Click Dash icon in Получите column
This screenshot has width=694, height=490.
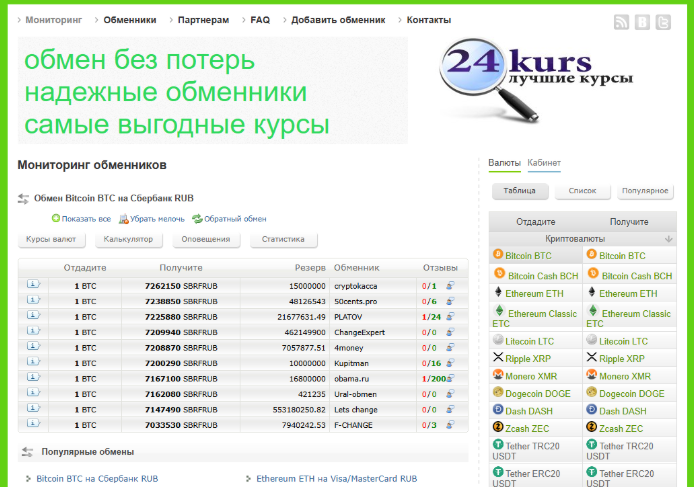[x=592, y=409]
